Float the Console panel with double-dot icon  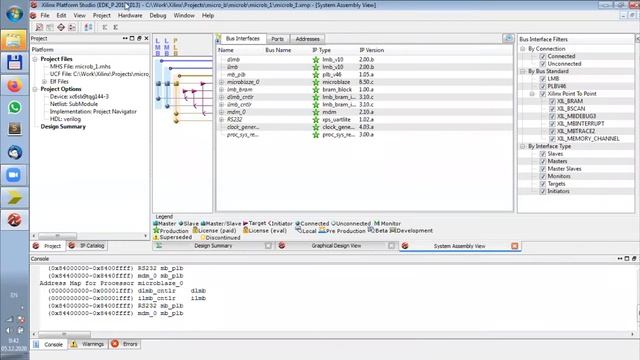(x=620, y=259)
